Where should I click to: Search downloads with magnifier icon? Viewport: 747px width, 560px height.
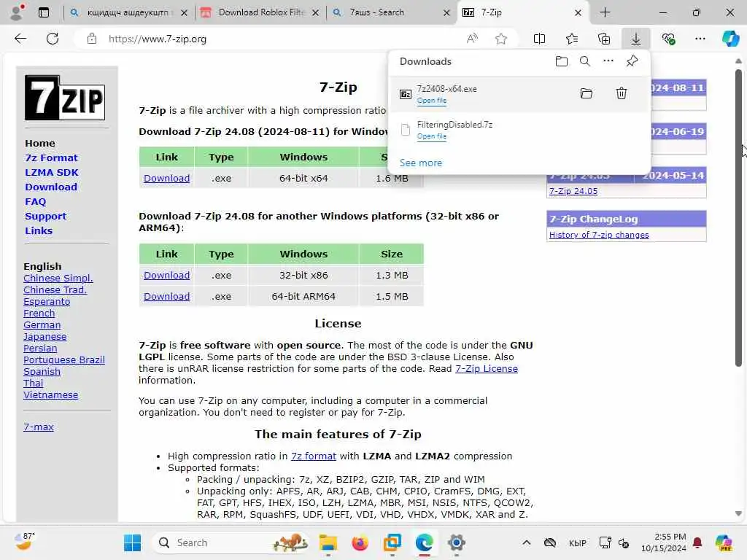tap(585, 61)
